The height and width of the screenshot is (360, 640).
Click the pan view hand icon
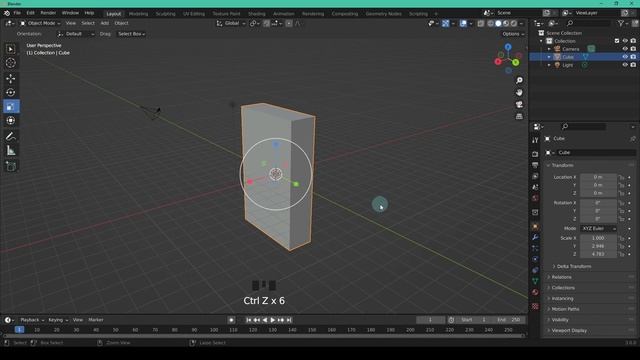pos(519,93)
